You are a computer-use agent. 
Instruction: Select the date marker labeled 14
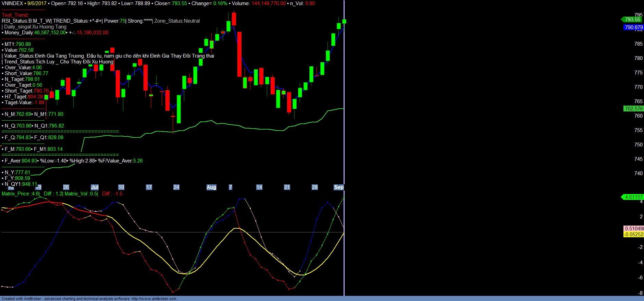tap(259, 187)
